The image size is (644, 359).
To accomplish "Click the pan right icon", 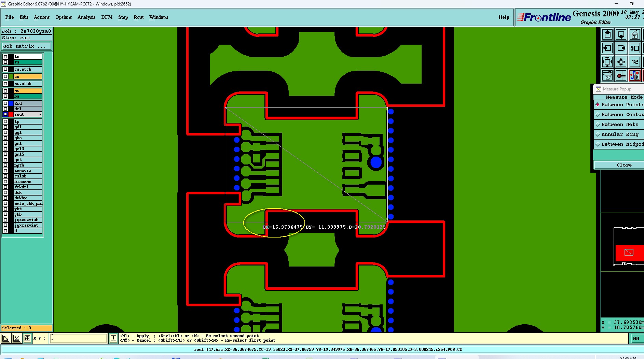I will coord(621,48).
